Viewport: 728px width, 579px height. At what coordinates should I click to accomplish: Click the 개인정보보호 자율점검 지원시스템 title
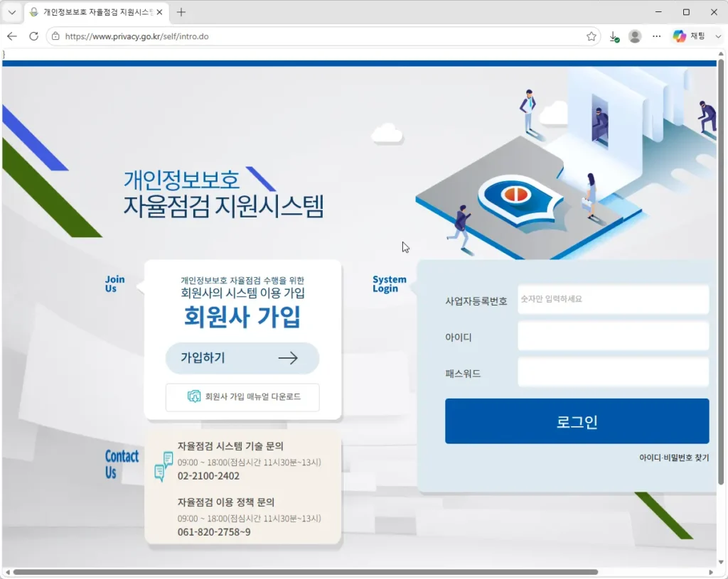(x=223, y=194)
